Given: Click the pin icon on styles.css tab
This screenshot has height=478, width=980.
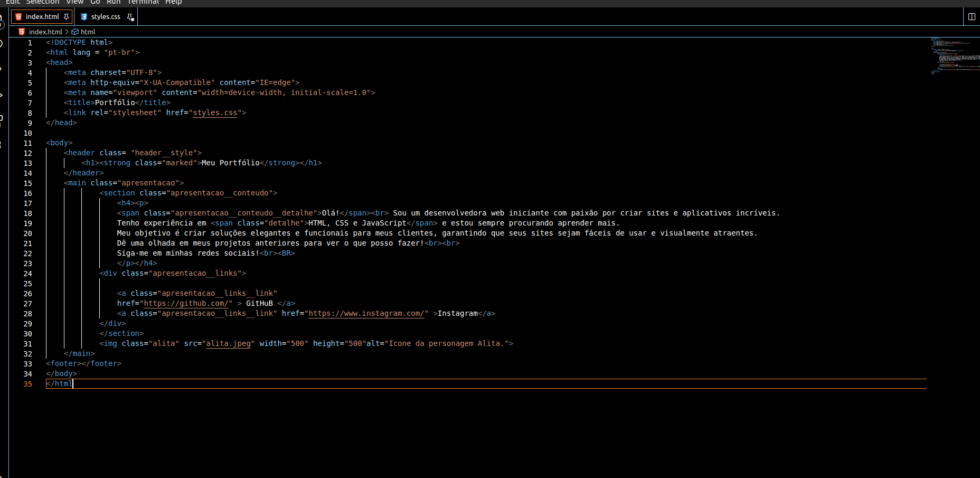Looking at the screenshot, I should point(130,17).
